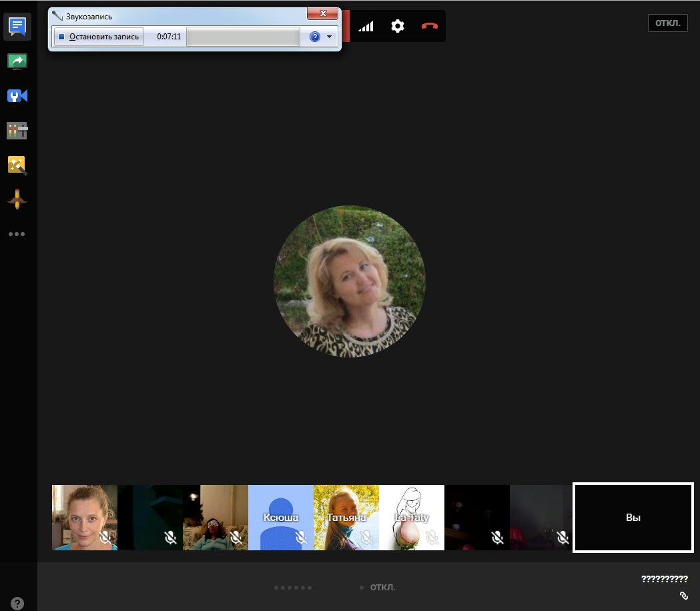Screen dimensions: 700x611
Task: Open the mustache drawing app icon
Action: click(x=18, y=199)
